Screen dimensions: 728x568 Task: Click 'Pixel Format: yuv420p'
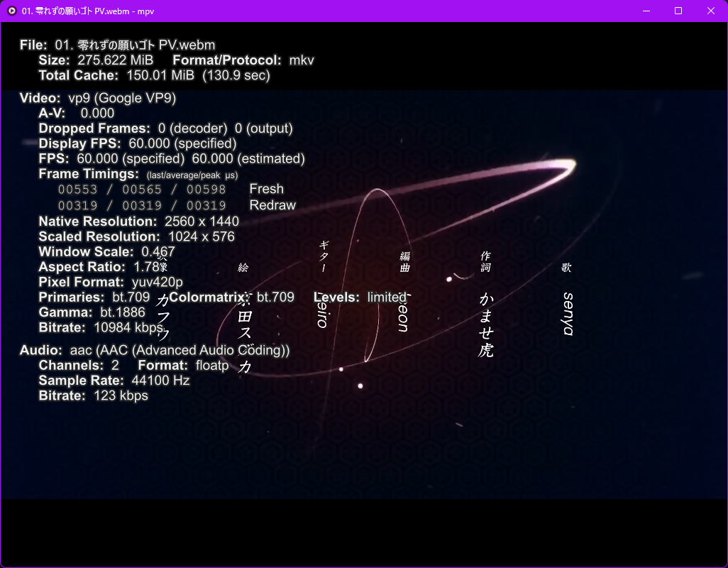coord(111,283)
